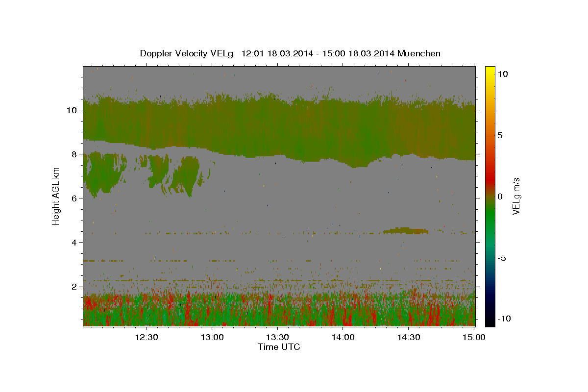Click the yellow top of the colorbar
Image resolution: width=588 pixels, height=392 pixels.
(490, 71)
